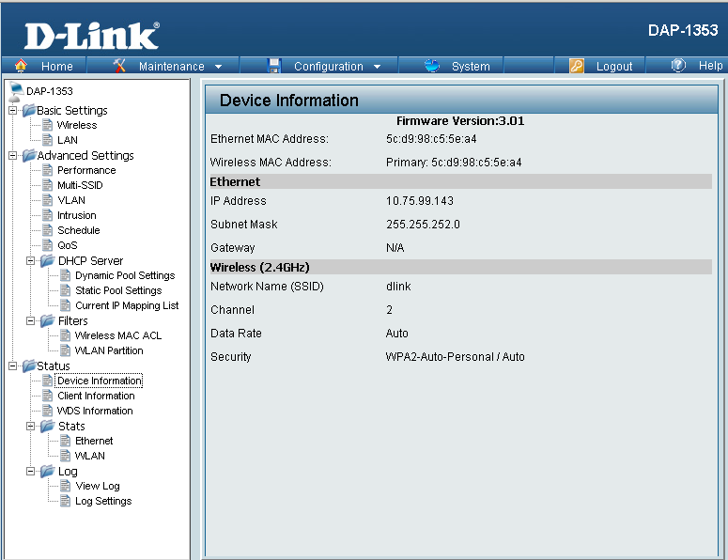Click the subnet mask 255.255.252.0

tap(423, 225)
